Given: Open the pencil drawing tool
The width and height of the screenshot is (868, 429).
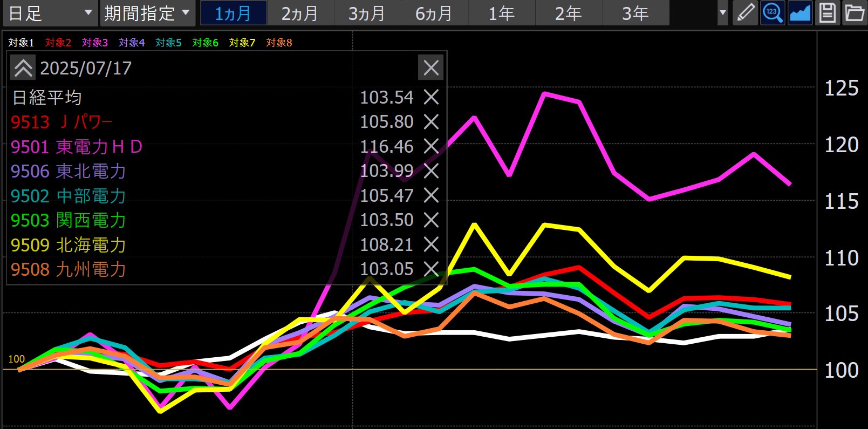Looking at the screenshot, I should click(746, 13).
